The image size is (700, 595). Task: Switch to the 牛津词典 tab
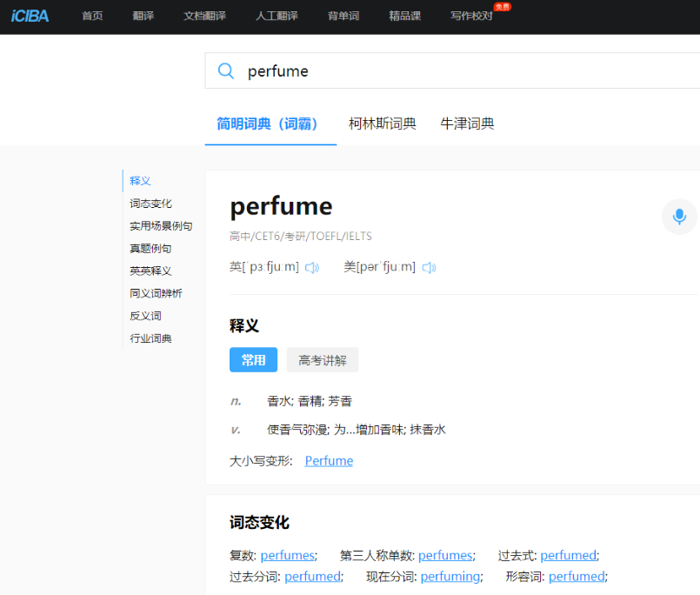467,124
